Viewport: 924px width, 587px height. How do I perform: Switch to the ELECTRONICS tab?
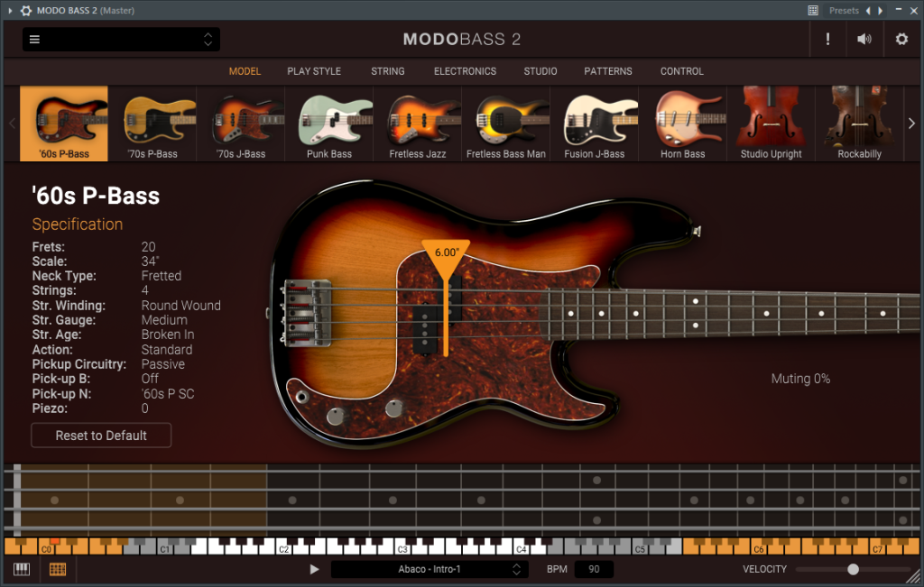[x=465, y=71]
